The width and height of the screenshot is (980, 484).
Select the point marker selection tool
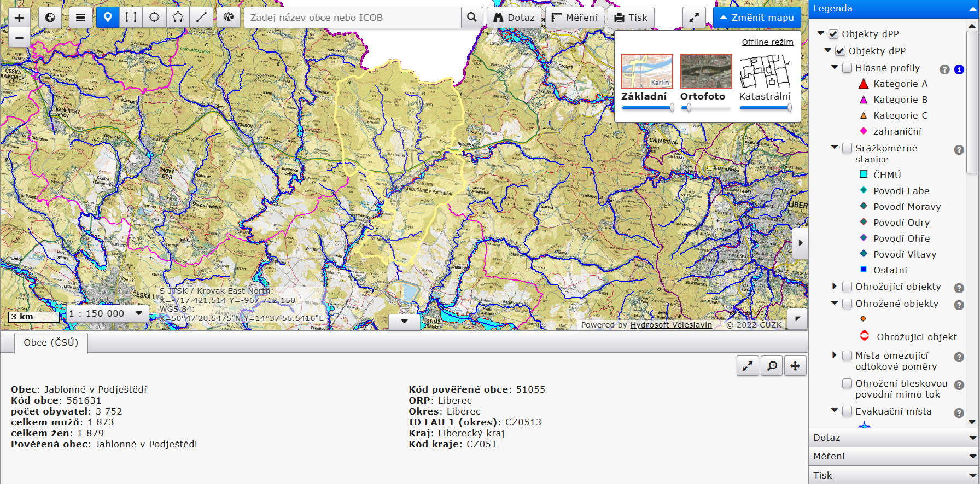tap(108, 18)
